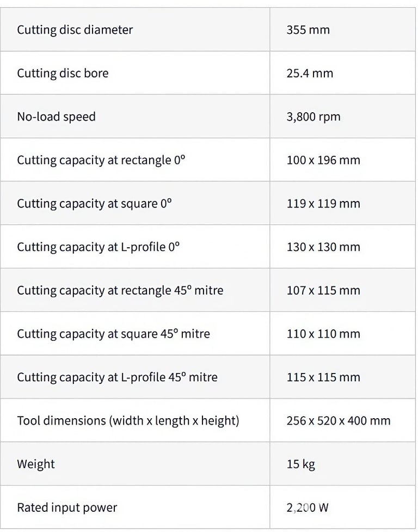Image resolution: width=418 pixels, height=532 pixels.
Task: Click Cutting capacity at rectangle 0° label
Action: 101,160
